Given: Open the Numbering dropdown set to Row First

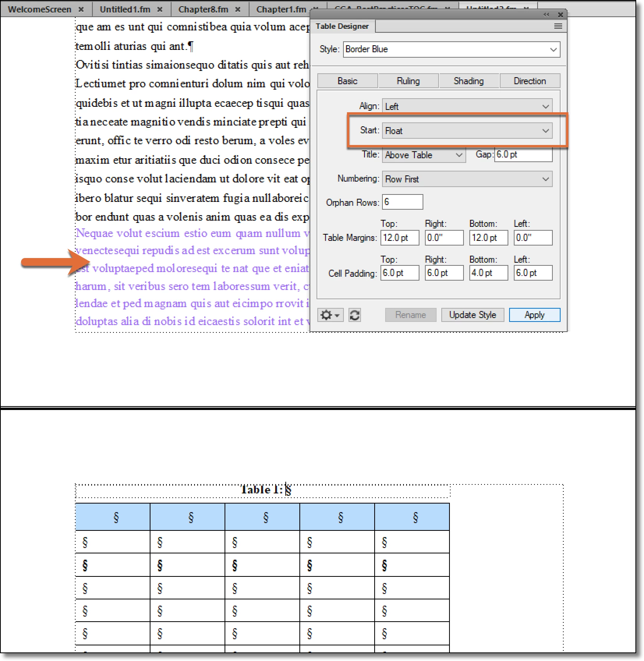Looking at the screenshot, I should (x=467, y=179).
